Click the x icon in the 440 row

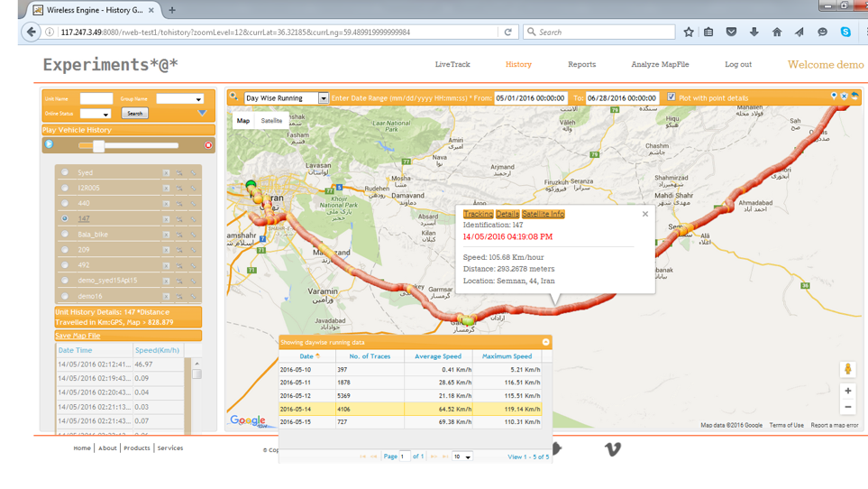[x=166, y=204]
